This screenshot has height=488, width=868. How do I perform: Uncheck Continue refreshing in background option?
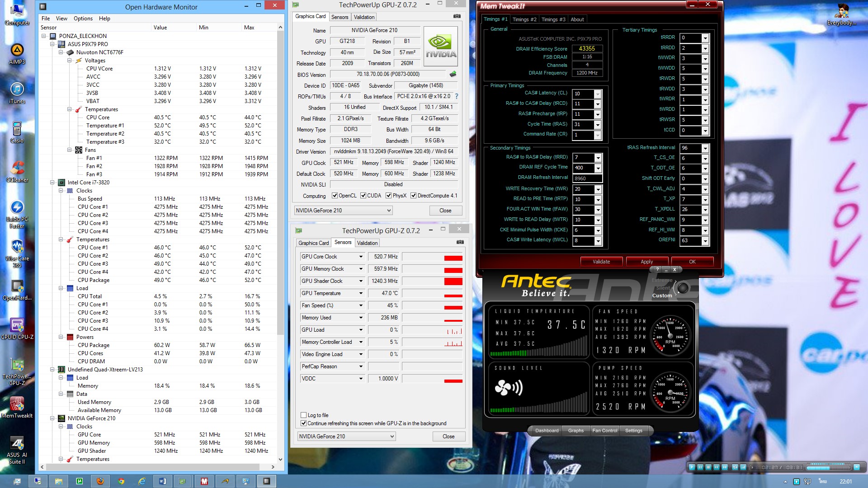click(304, 423)
